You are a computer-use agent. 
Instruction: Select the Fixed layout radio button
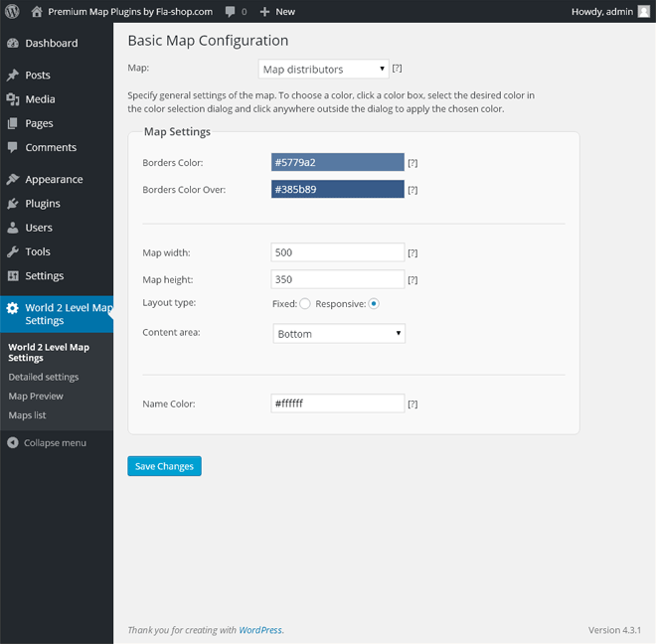click(305, 304)
